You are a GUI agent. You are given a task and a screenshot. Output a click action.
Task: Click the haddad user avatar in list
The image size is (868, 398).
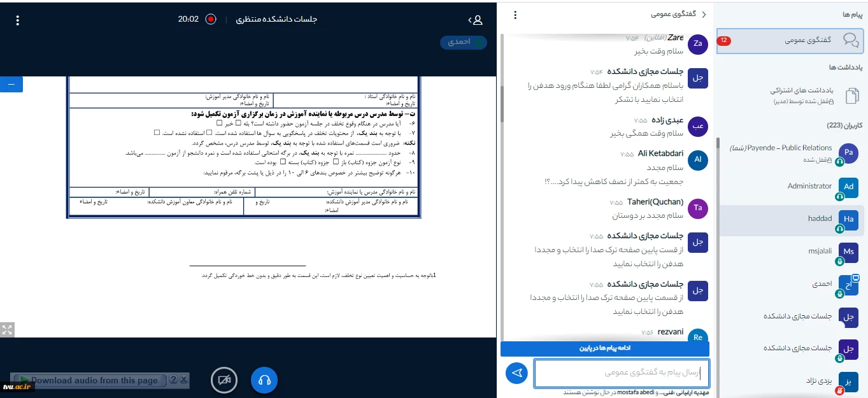848,219
